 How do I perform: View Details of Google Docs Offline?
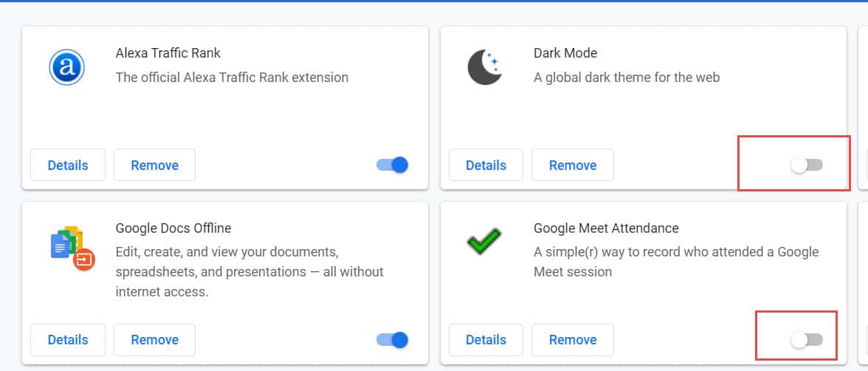68,340
